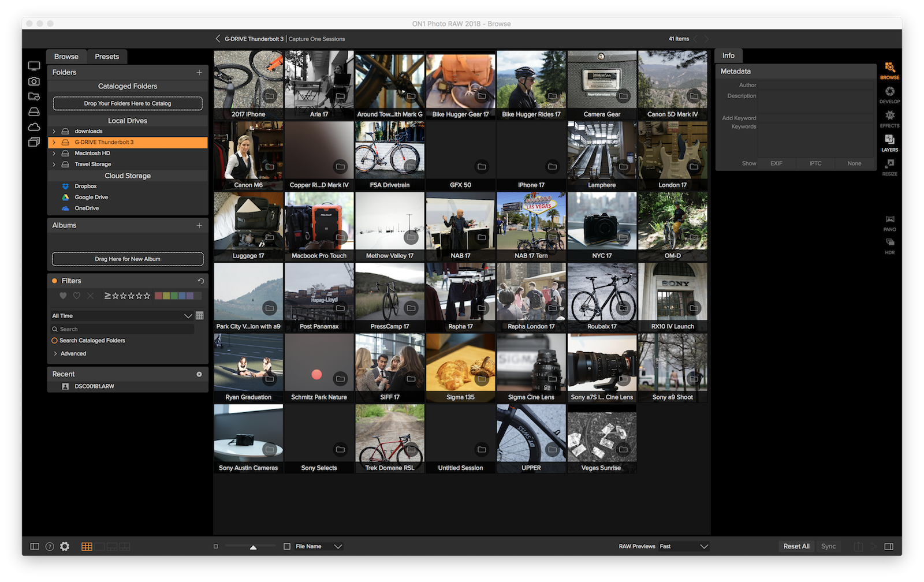Launch the Pano tool

(889, 223)
